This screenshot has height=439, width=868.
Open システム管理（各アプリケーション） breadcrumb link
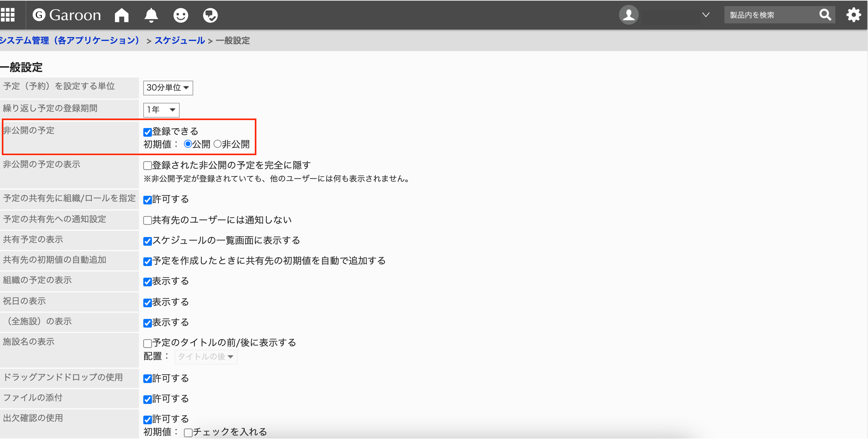pos(69,41)
